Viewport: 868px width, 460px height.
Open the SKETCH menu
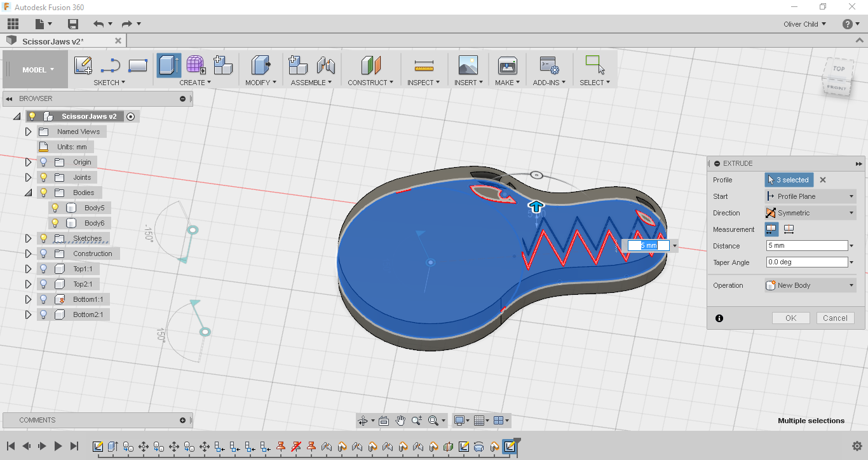109,83
